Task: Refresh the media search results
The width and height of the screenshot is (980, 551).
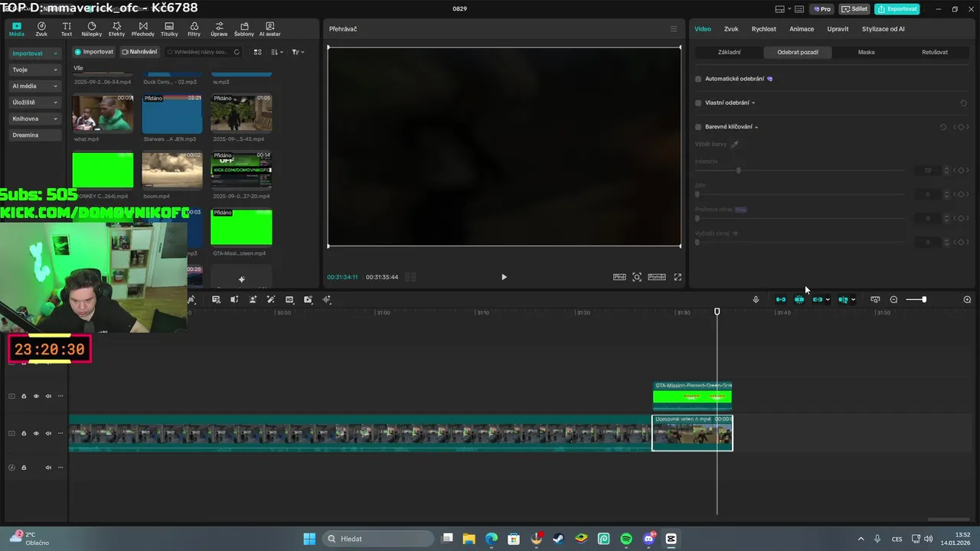Action: [x=237, y=52]
